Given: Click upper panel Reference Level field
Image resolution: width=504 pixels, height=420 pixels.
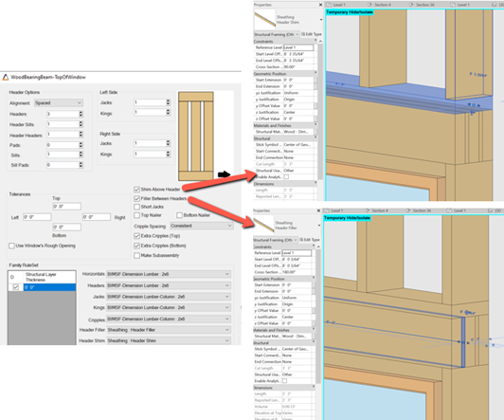Looking at the screenshot, I should [x=298, y=47].
